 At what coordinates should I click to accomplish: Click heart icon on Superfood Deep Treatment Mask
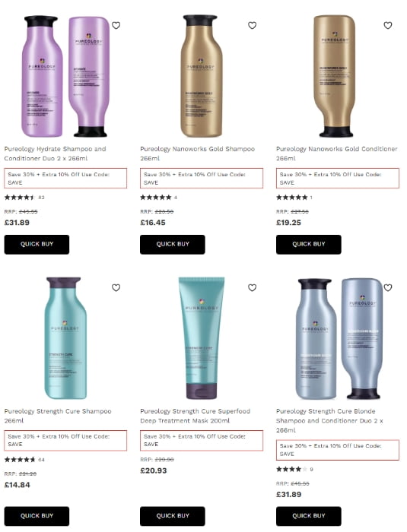pyautogui.click(x=252, y=288)
